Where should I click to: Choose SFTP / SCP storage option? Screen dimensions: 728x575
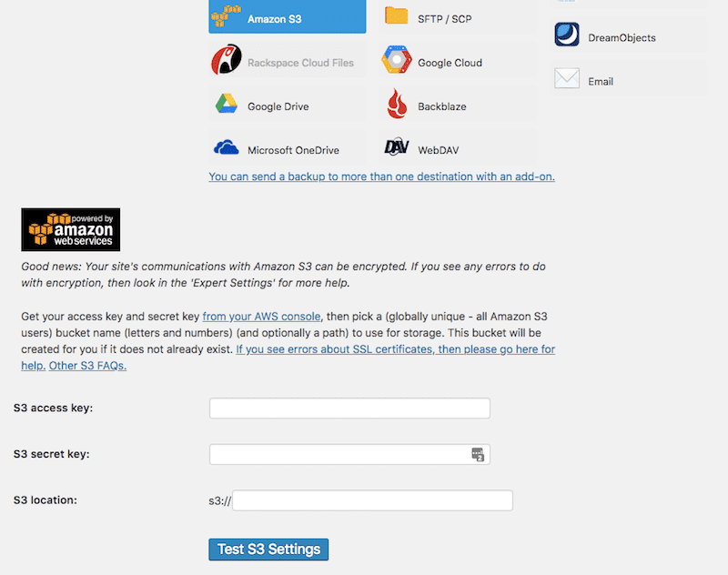pyautogui.click(x=458, y=16)
